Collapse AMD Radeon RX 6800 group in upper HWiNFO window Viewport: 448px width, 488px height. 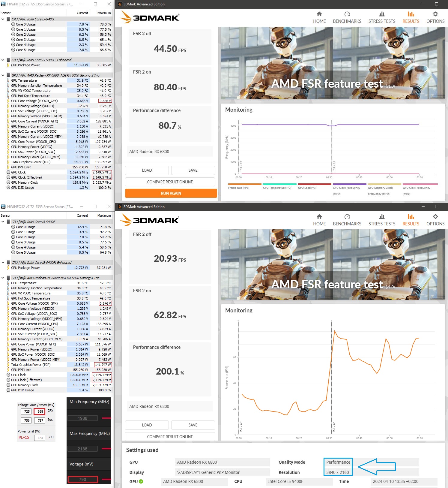(3, 75)
